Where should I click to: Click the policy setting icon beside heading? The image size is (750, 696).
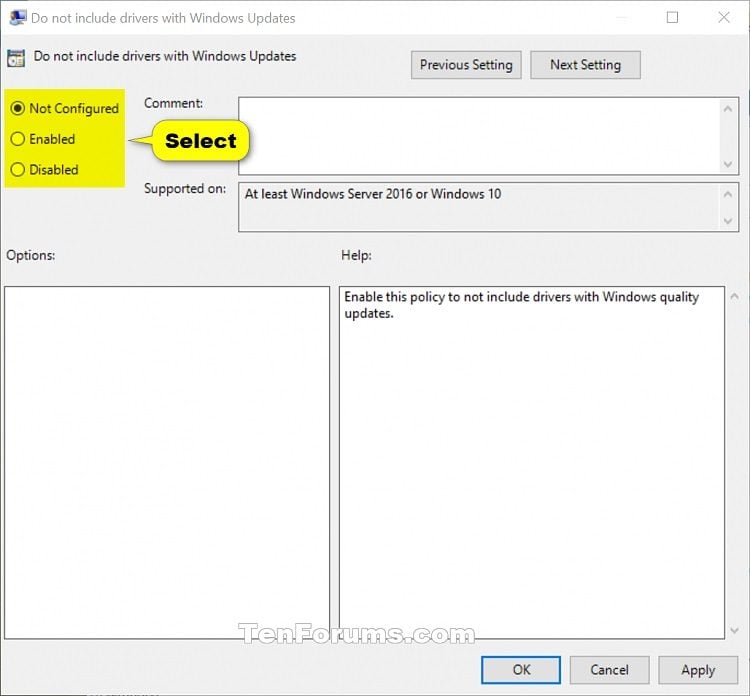click(16, 58)
